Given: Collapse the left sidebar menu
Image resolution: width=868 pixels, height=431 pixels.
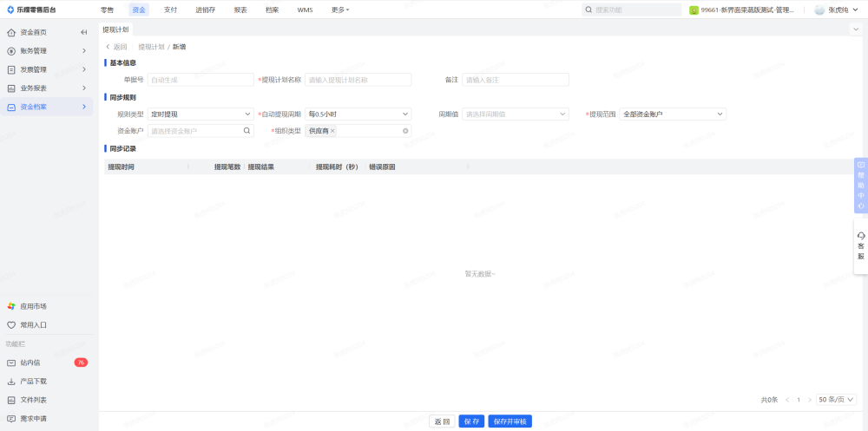Looking at the screenshot, I should click(83, 32).
